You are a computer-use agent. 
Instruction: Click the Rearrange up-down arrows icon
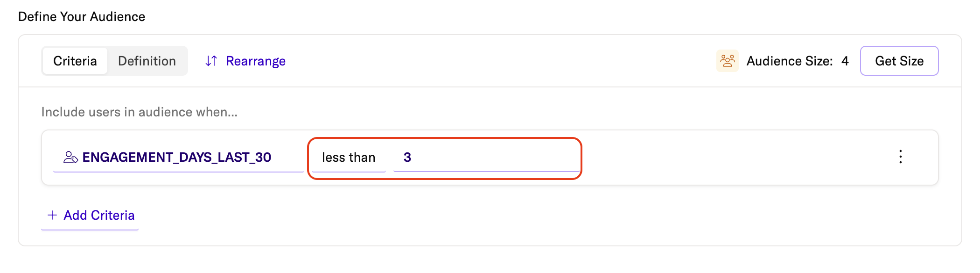(x=211, y=61)
